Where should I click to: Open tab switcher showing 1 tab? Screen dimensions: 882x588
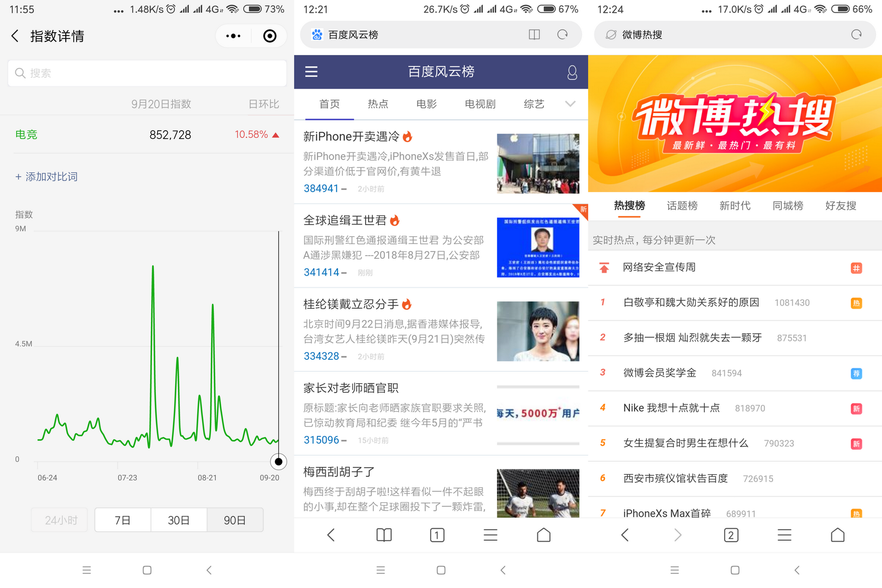[437, 535]
